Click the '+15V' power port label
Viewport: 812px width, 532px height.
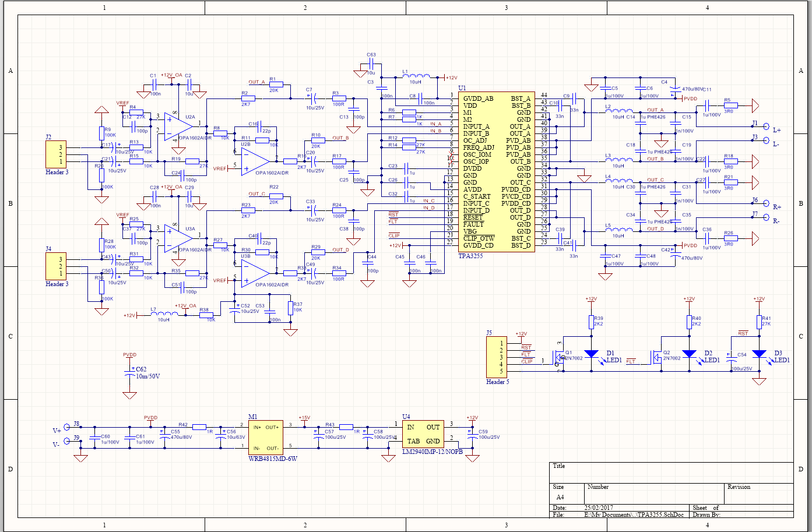click(x=304, y=418)
